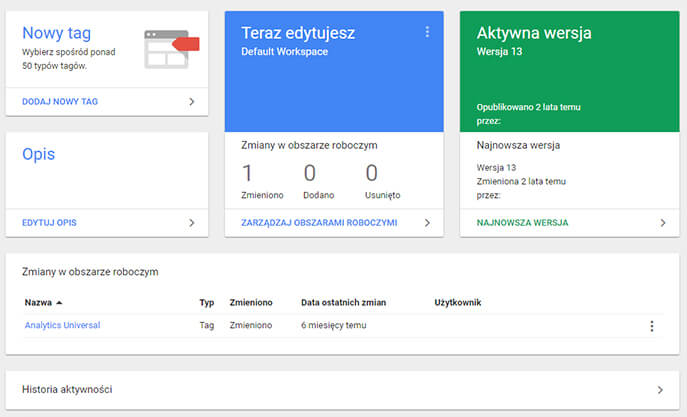
Task: Click the 6 miesięcy temu cell
Action: [333, 325]
